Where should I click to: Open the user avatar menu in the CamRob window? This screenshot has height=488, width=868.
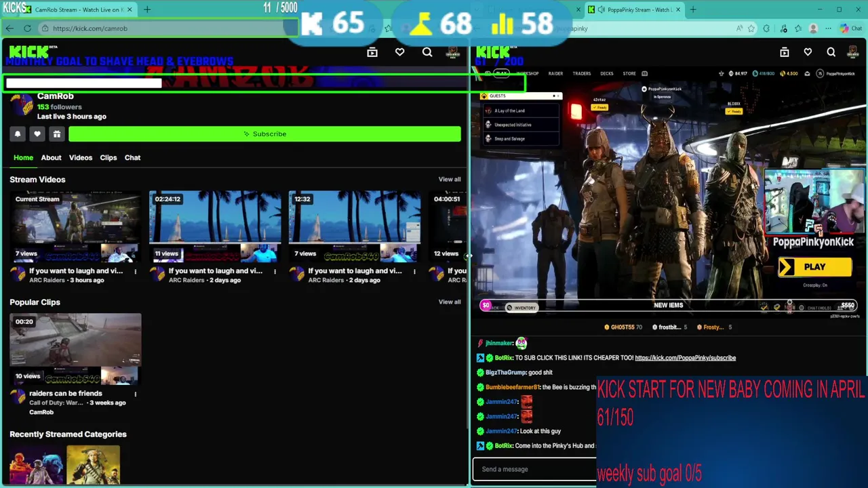[453, 53]
